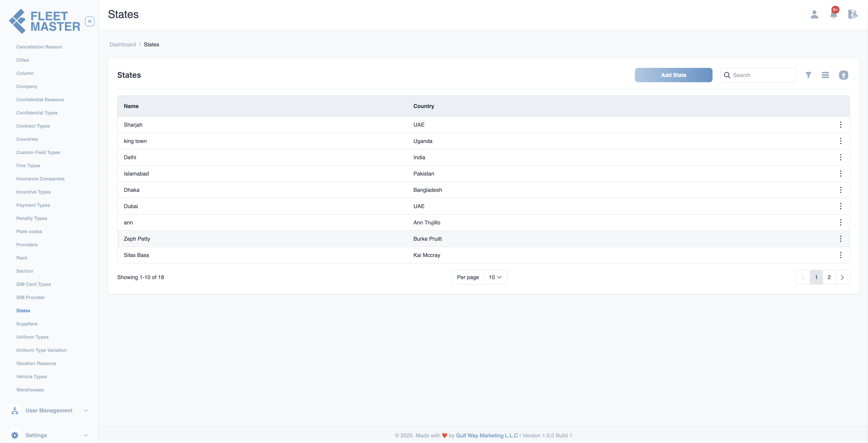
Task: Click the Bangladesh country cell
Action: (x=428, y=190)
